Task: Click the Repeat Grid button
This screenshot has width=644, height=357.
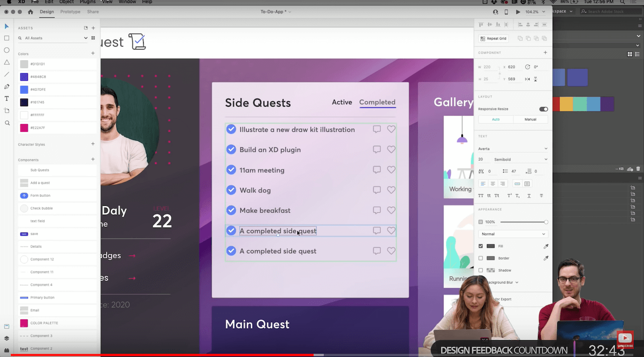Action: tap(493, 38)
